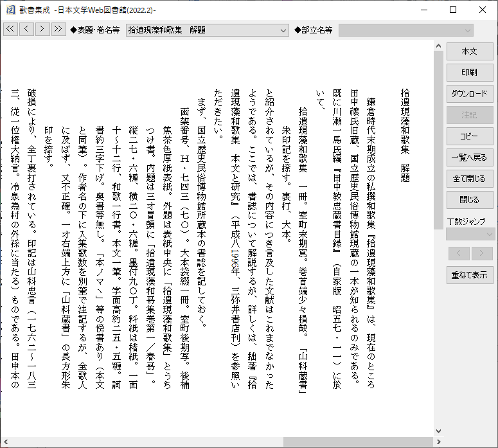
Task: Click the ◆表題・巻名等 label
Action: (95, 30)
